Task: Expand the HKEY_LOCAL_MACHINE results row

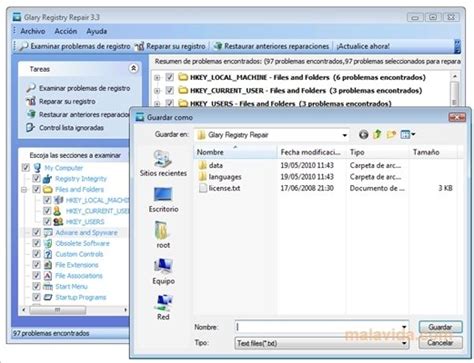Action: click(x=157, y=78)
